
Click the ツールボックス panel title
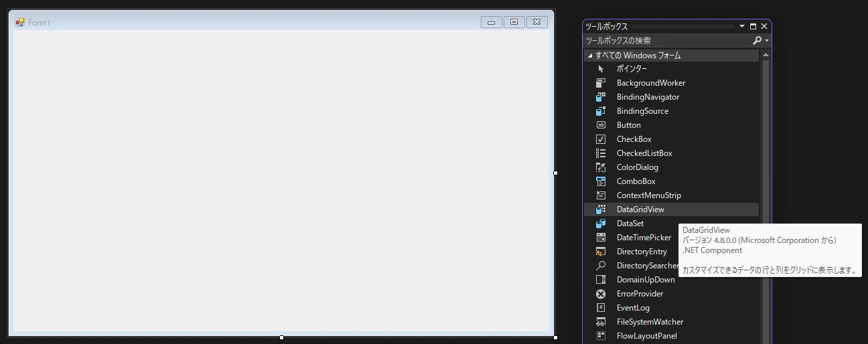[x=607, y=26]
